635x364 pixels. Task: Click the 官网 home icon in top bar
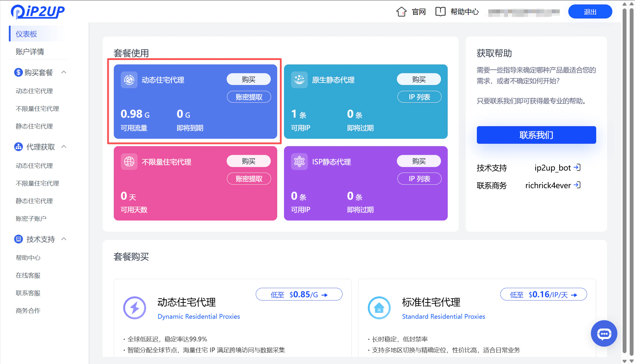tap(402, 11)
